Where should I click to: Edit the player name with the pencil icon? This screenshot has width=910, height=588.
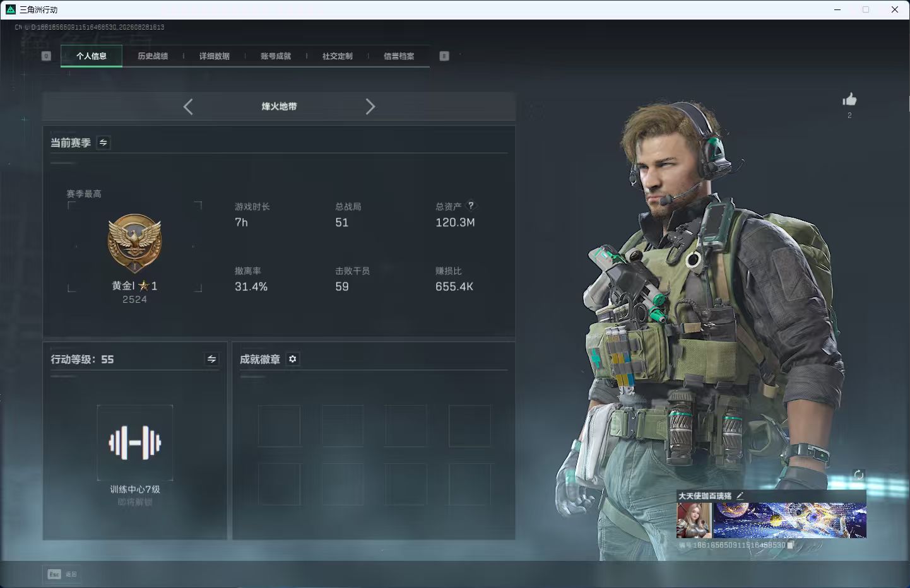pos(740,496)
